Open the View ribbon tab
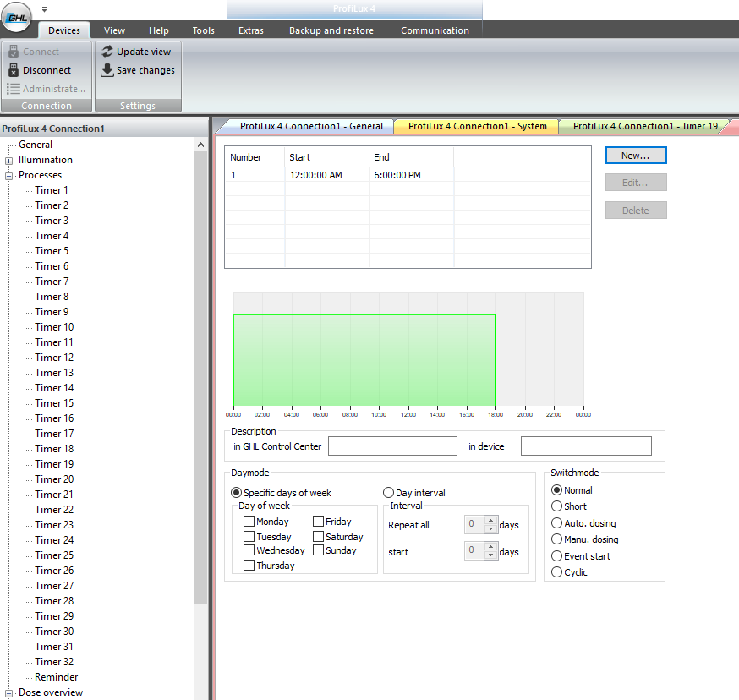The height and width of the screenshot is (700, 739). 114,30
